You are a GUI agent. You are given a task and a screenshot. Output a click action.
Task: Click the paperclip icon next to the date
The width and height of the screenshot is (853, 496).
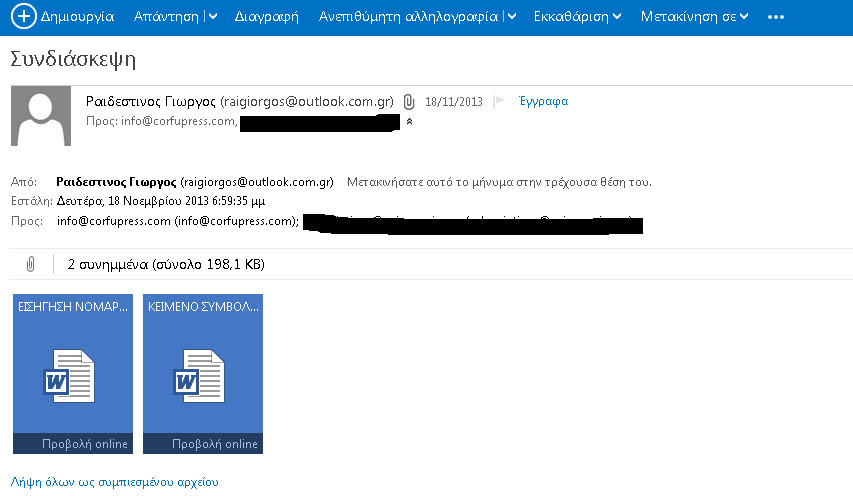click(408, 102)
